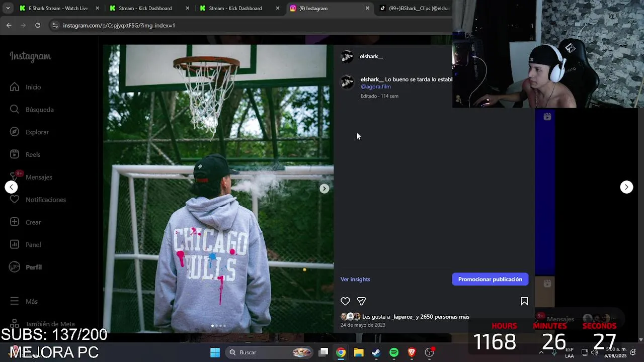Open File Explorer from the taskbar

tap(358, 352)
